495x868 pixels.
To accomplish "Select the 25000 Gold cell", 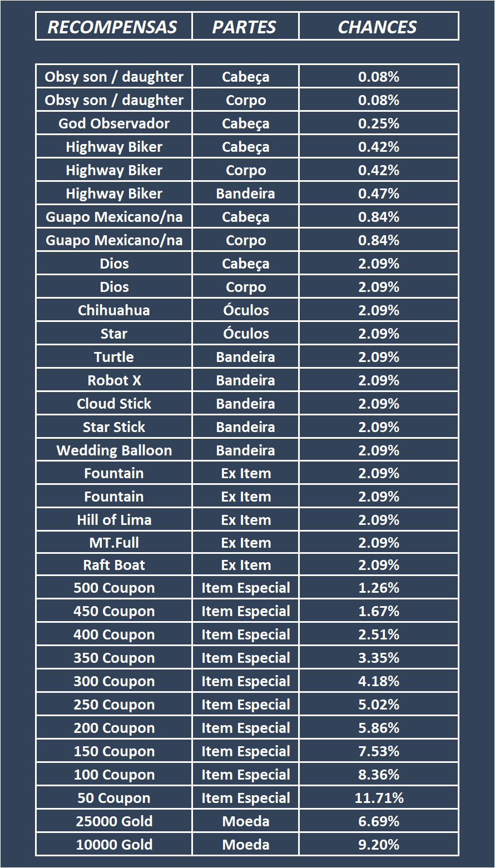I will tap(114, 821).
